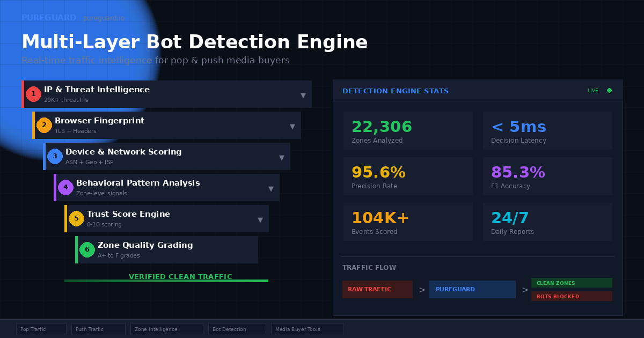The image size is (644, 338).
Task: Click the Zone Quality Grading badge
Action: click(87, 249)
